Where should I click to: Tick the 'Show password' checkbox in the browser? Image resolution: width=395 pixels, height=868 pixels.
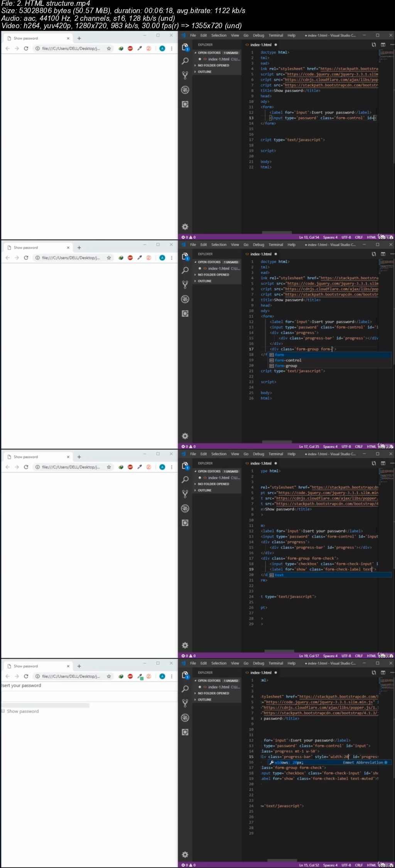[3, 711]
